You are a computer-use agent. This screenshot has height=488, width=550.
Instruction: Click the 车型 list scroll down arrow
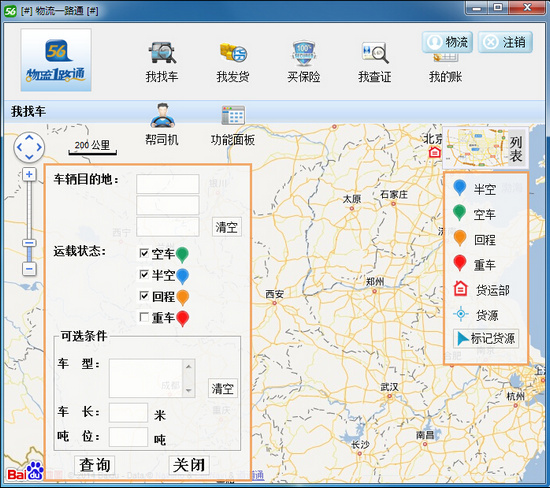point(189,390)
